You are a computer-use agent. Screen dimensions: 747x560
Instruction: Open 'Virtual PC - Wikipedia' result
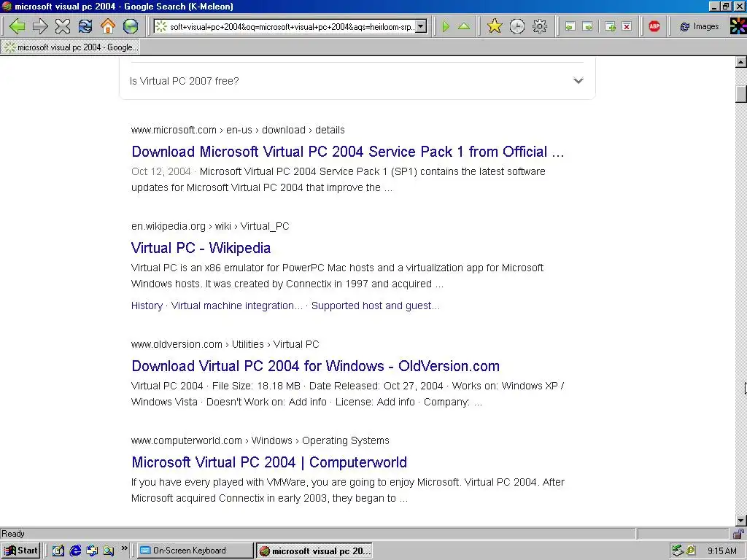pyautogui.click(x=201, y=248)
